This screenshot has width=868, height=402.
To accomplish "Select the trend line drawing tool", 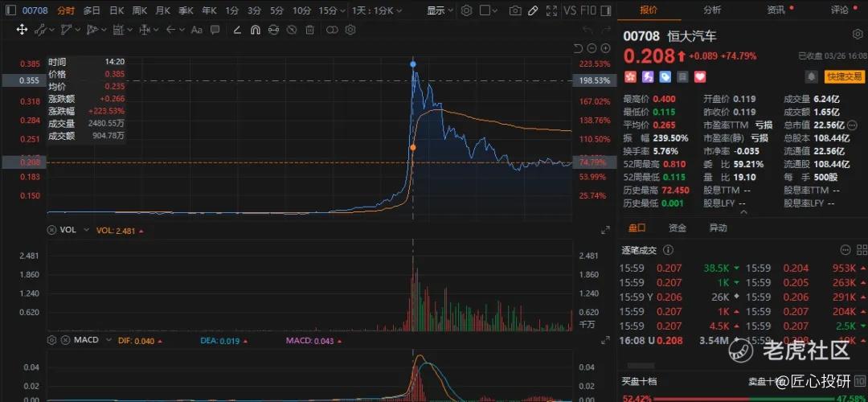I will tap(40, 30).
